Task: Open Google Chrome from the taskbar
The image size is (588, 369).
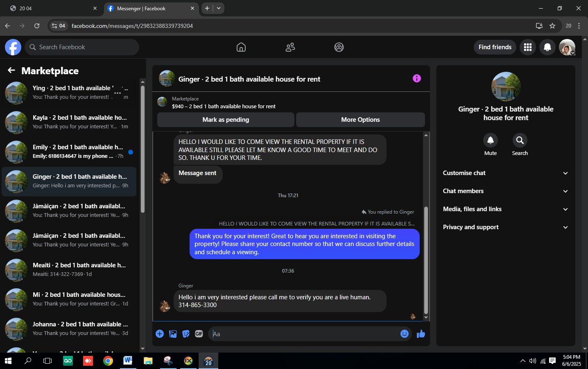Action: (108, 361)
